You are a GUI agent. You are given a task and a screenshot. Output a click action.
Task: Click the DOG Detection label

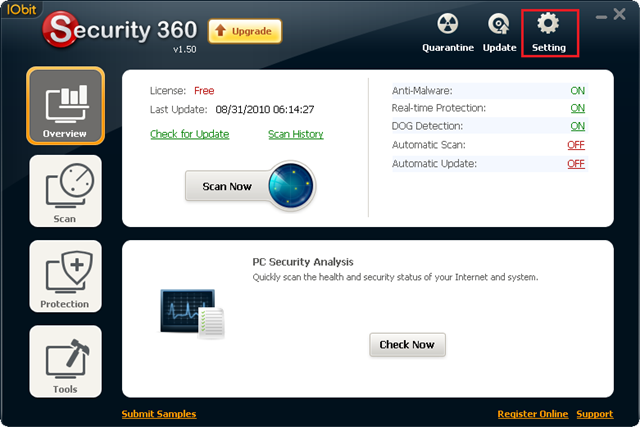pyautogui.click(x=427, y=126)
